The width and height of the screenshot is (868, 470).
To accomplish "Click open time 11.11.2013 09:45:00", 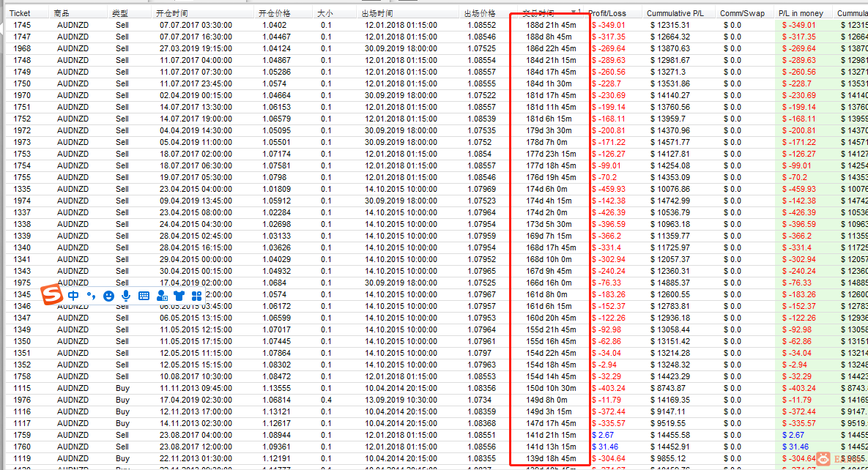I will (x=196, y=388).
